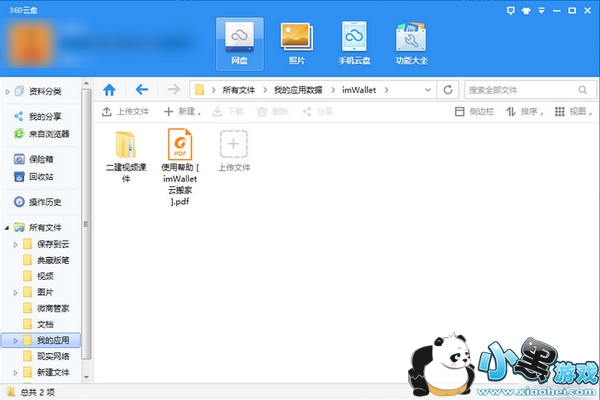The height and width of the screenshot is (400, 600).
Task: Click the 分享 toolbar button
Action: click(317, 111)
